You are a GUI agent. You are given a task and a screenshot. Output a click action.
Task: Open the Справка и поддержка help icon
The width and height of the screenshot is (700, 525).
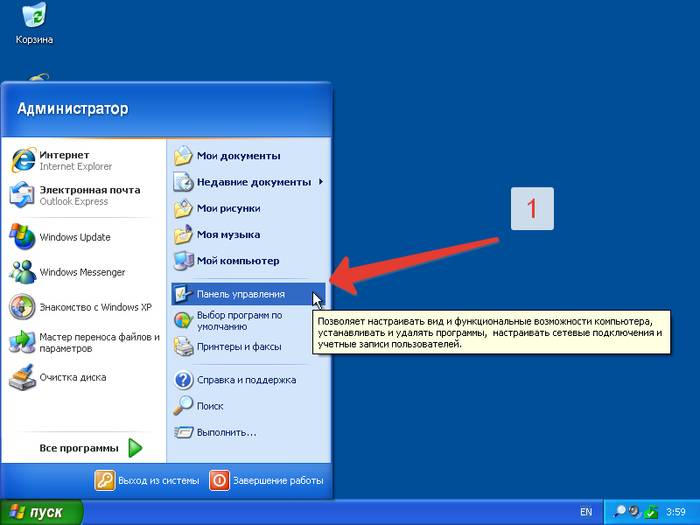click(183, 380)
